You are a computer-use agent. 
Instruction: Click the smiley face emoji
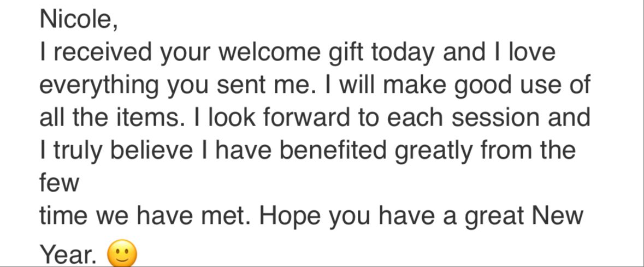coord(122,254)
